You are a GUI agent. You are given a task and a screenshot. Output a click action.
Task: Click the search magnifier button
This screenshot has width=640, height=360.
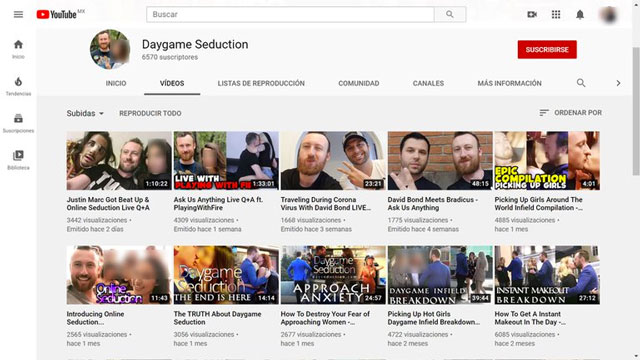[x=450, y=14]
